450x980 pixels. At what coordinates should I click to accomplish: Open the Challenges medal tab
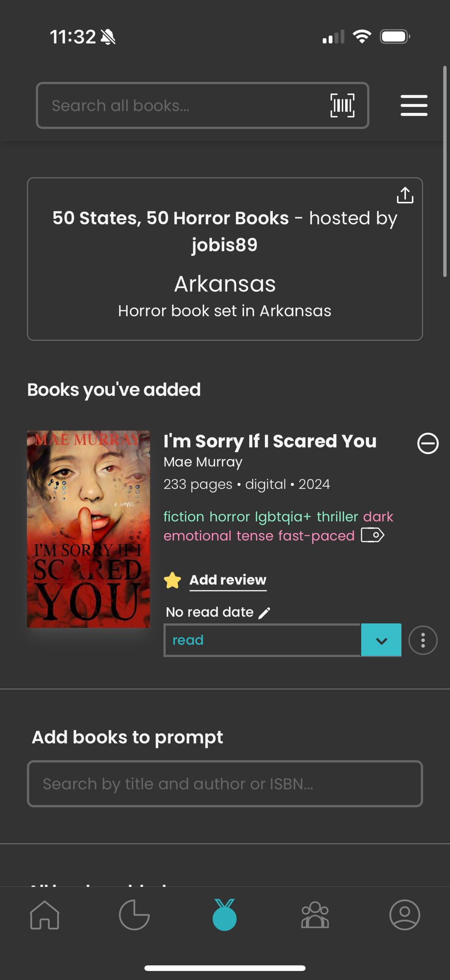coord(225,914)
